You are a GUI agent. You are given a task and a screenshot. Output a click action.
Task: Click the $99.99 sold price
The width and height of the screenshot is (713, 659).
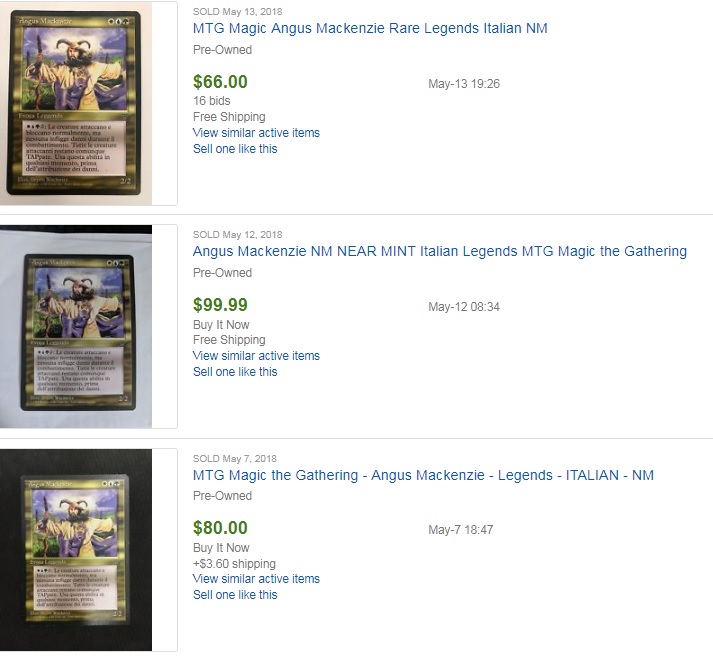(x=220, y=305)
